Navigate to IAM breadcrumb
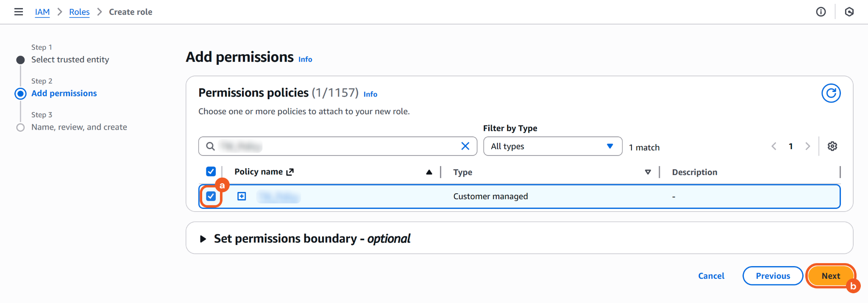This screenshot has width=868, height=303. click(x=42, y=12)
